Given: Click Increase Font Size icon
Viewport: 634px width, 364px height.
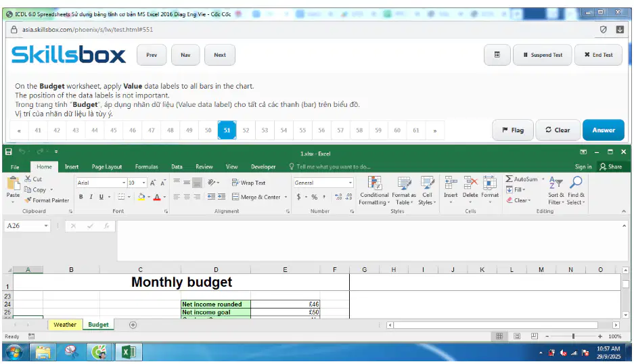Looking at the screenshot, I should pos(153,183).
